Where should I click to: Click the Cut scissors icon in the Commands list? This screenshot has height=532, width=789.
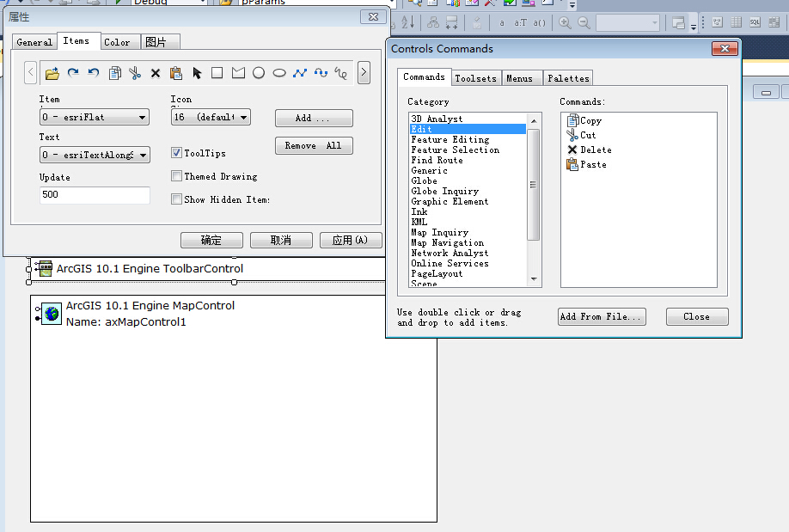click(572, 135)
